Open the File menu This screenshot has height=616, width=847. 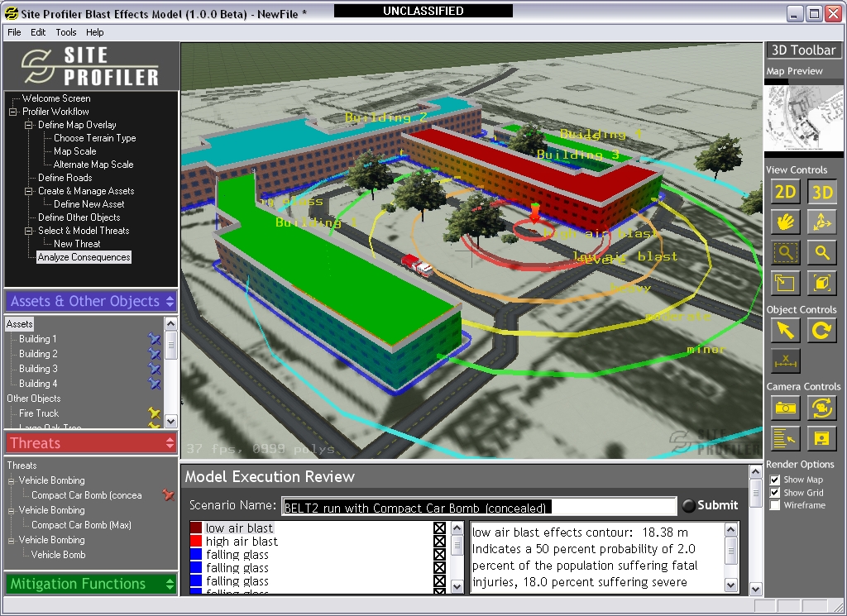tap(14, 32)
